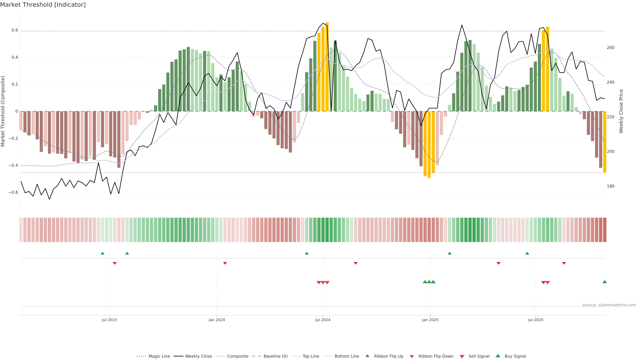Screen dimensions: 644x362
Task: Hide the Composite line via legend
Action: (x=237, y=356)
